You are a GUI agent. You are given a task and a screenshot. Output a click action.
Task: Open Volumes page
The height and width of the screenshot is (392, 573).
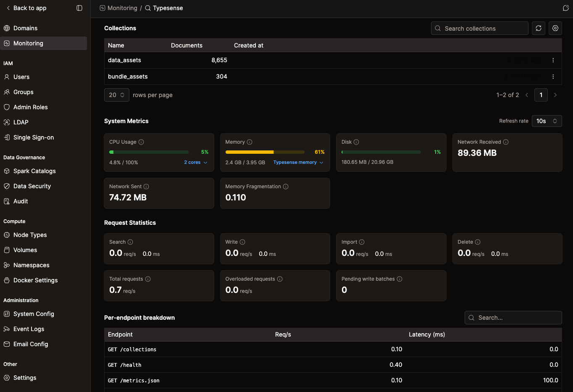[44, 250]
